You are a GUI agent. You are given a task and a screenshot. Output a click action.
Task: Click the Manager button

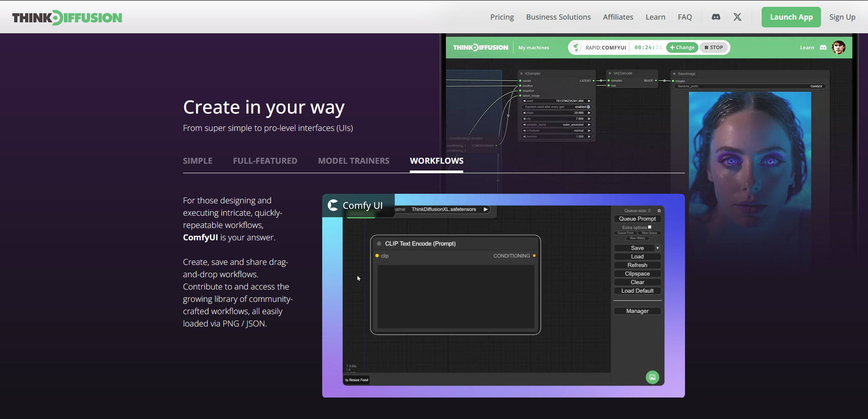(637, 311)
